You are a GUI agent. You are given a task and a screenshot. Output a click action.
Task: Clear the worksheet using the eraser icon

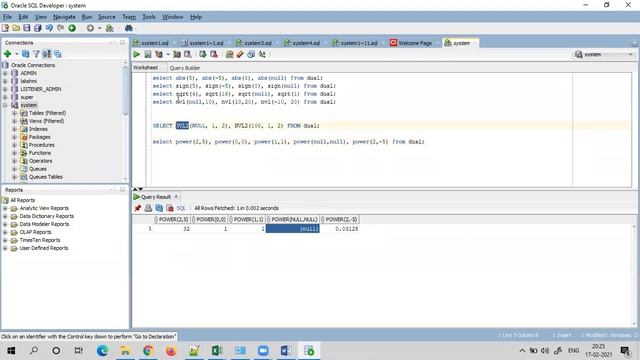[240, 54]
